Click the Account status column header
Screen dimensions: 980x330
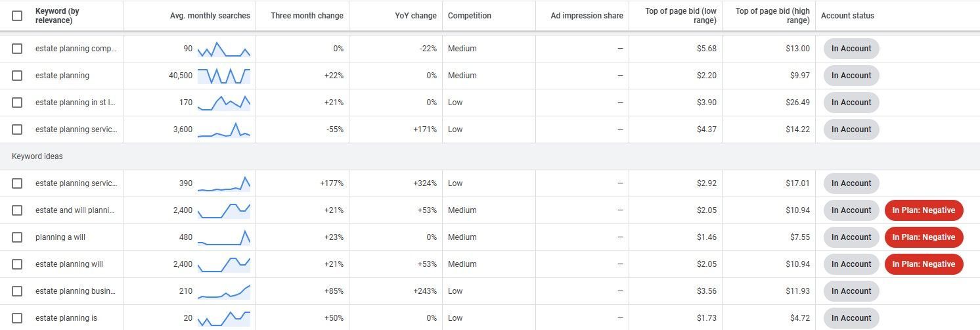point(847,16)
